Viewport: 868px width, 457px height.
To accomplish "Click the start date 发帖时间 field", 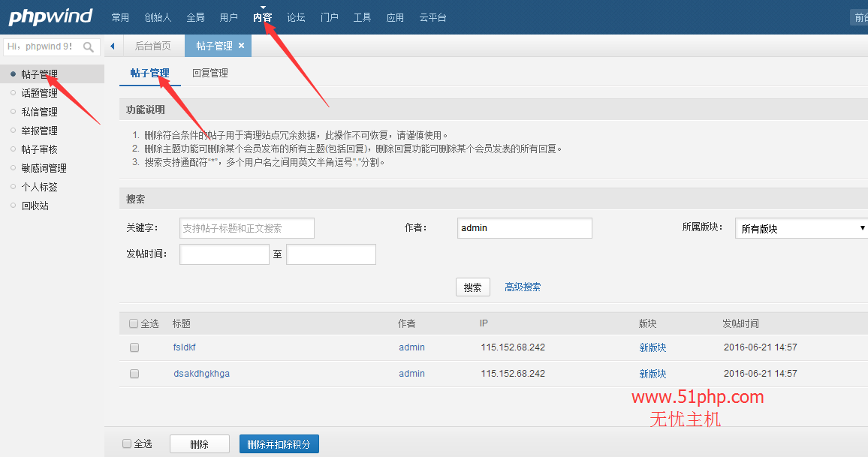I will (224, 254).
